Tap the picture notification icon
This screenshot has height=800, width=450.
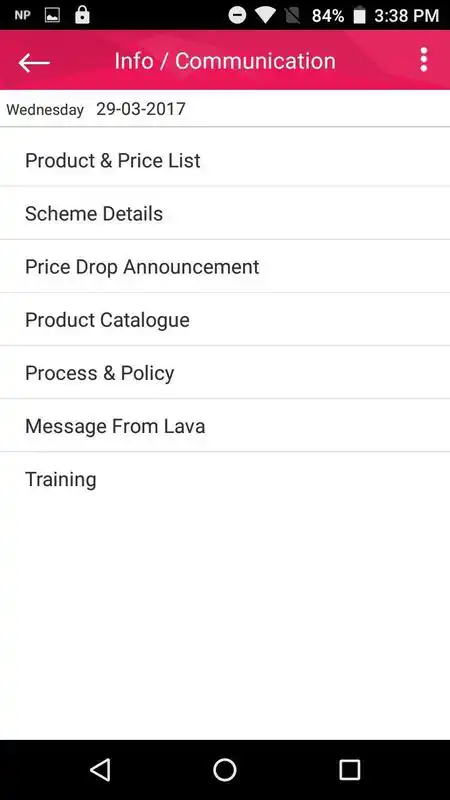click(x=52, y=15)
